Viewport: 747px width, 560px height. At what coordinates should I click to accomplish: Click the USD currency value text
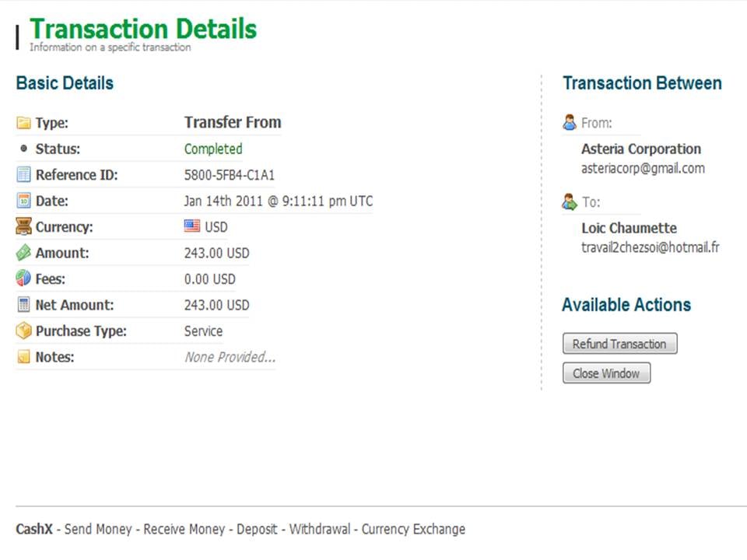click(x=216, y=227)
